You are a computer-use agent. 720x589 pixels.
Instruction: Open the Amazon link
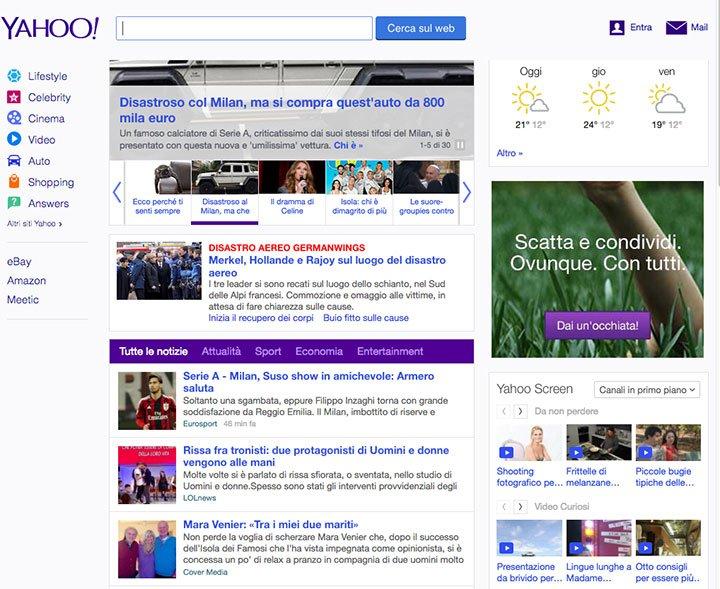click(x=26, y=280)
